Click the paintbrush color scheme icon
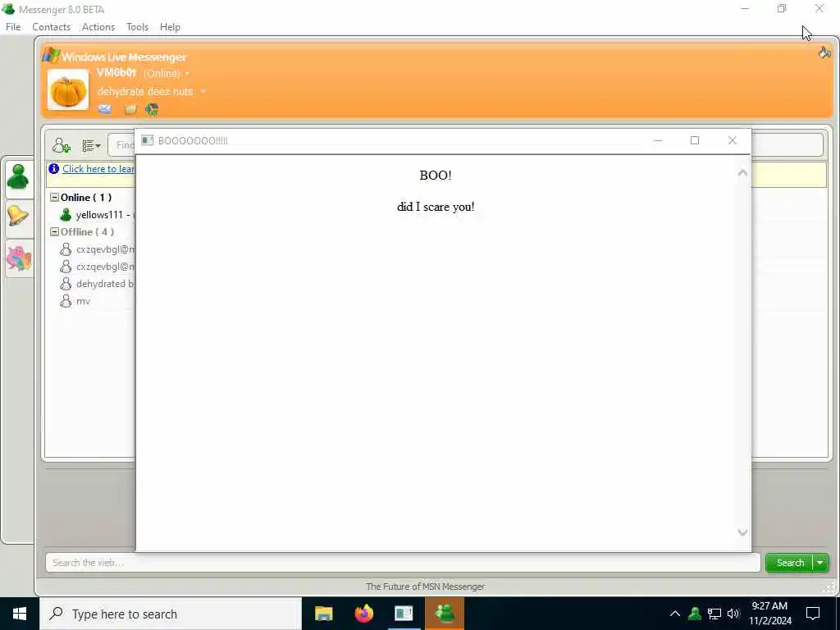The width and height of the screenshot is (840, 630). [x=824, y=52]
